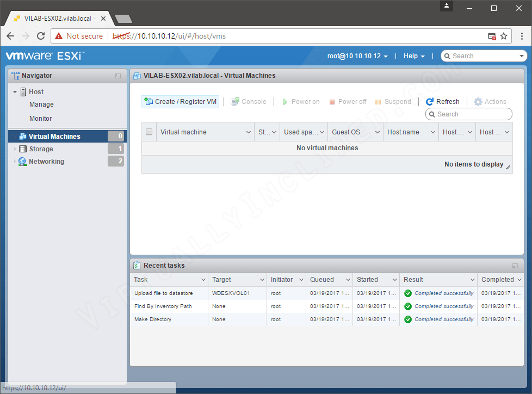Open the Actions menu via its gear icon
This screenshot has height=394, width=532.
(x=478, y=101)
